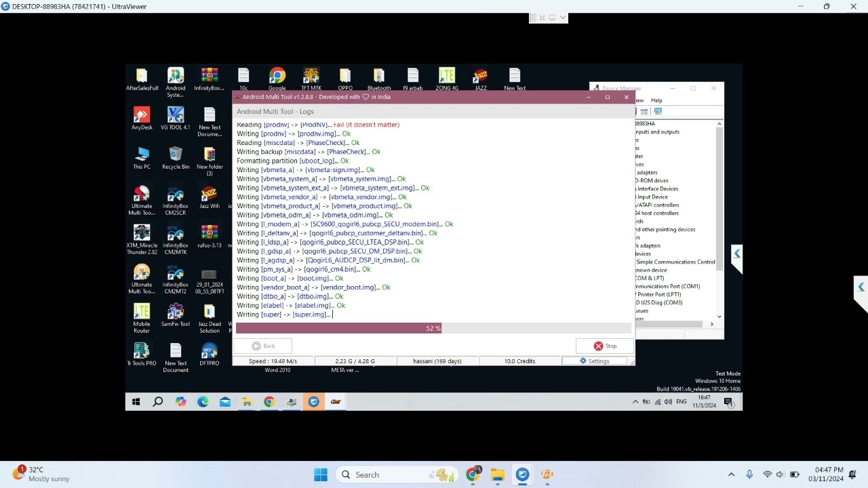
Task: Open the 10c desktop file
Action: 243,80
